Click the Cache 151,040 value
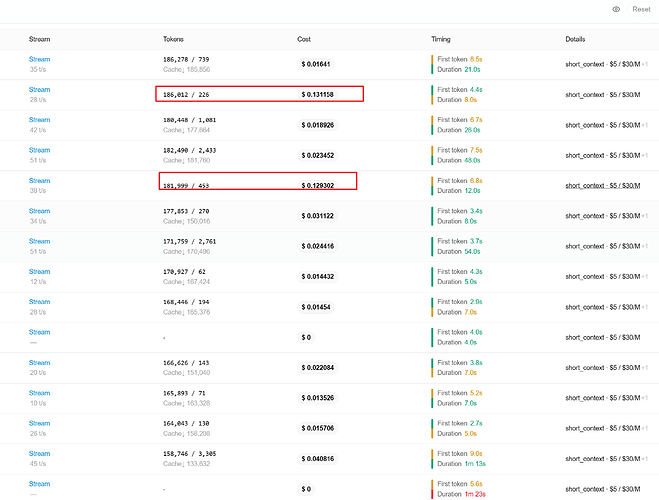659x500 pixels. (187, 373)
